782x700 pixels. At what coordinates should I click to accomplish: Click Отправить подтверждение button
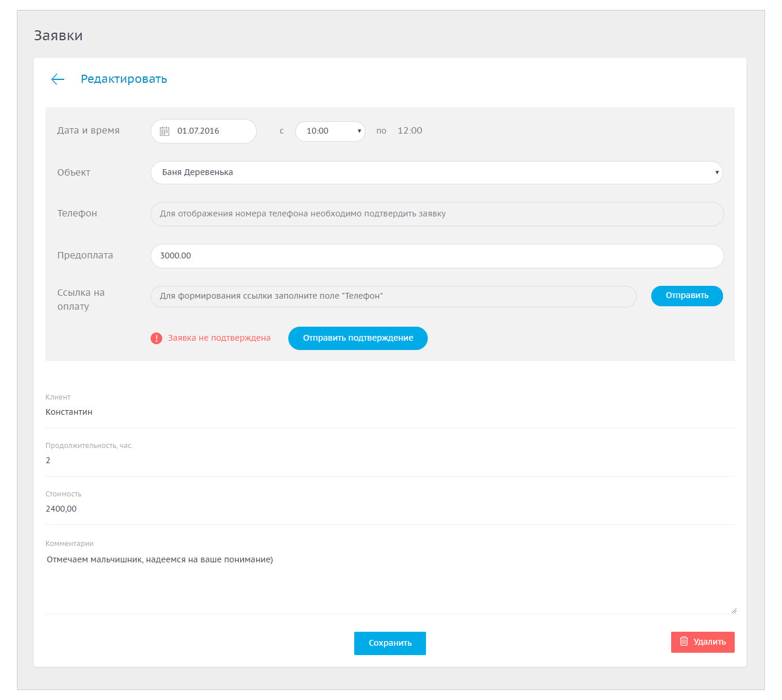[x=358, y=338]
